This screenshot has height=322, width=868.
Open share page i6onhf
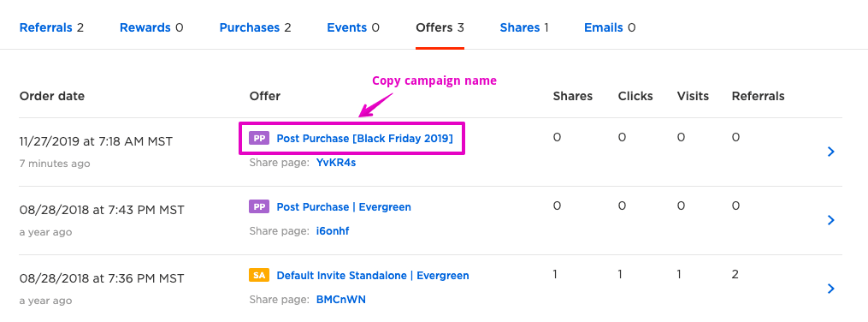[333, 231]
